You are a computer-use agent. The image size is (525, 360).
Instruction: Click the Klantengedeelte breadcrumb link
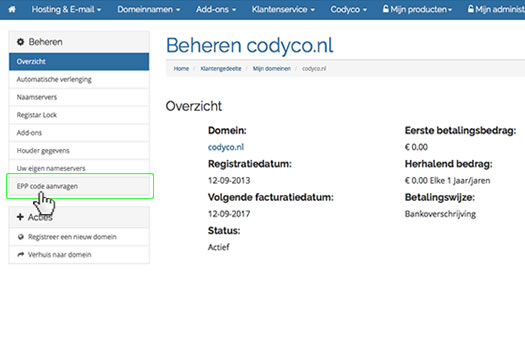[x=221, y=69]
